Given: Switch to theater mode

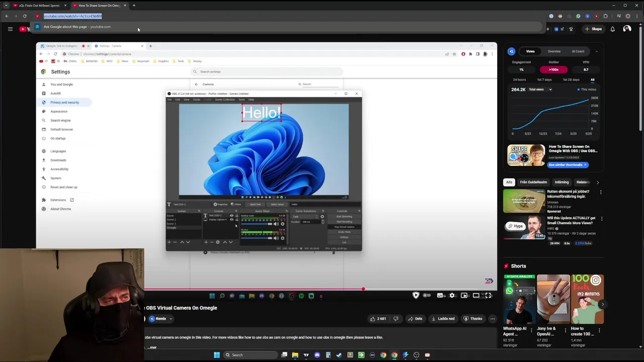Looking at the screenshot, I should coord(476,296).
